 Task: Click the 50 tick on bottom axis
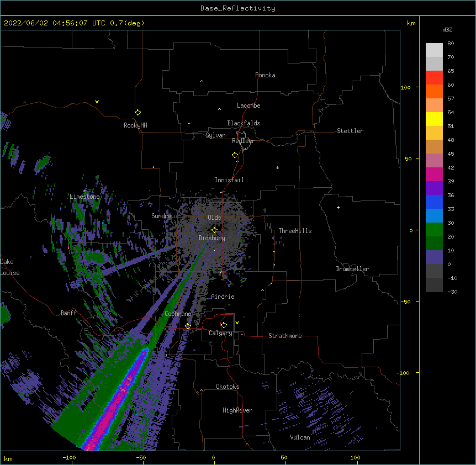(x=284, y=458)
